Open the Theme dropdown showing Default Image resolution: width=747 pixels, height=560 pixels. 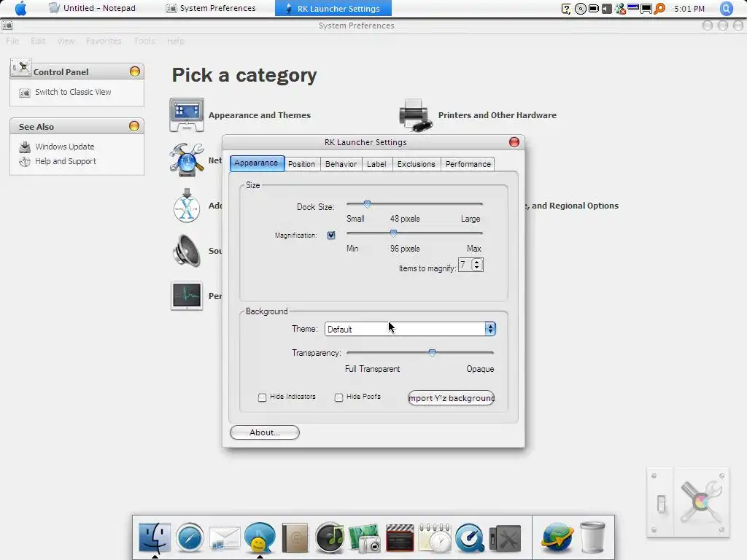pos(410,329)
